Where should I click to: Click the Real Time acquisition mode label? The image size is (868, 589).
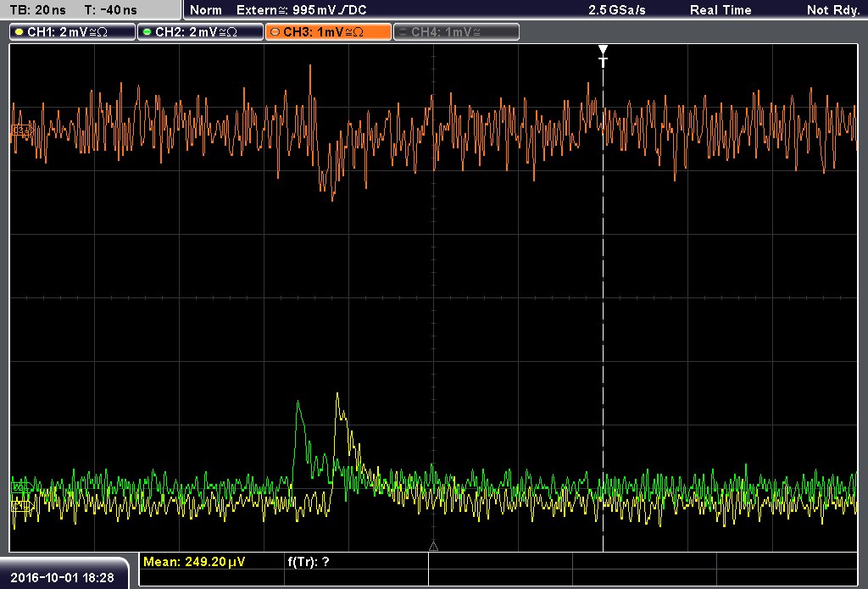pos(721,10)
